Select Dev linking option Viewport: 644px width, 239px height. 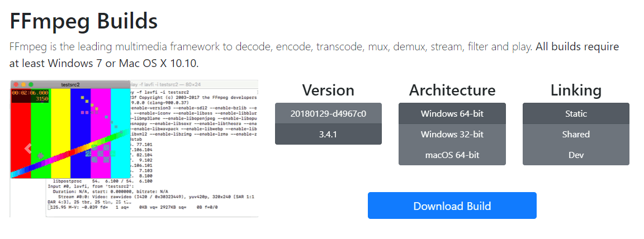point(576,155)
